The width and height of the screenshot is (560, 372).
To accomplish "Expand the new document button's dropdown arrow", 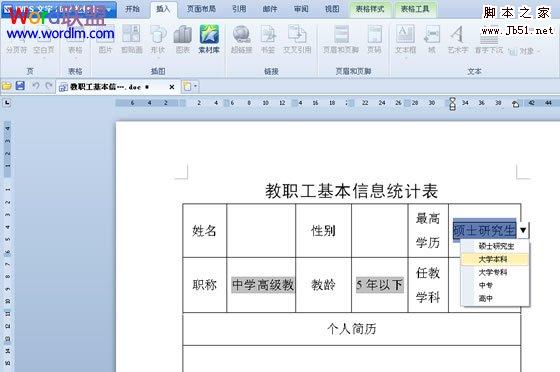I will 195,86.
